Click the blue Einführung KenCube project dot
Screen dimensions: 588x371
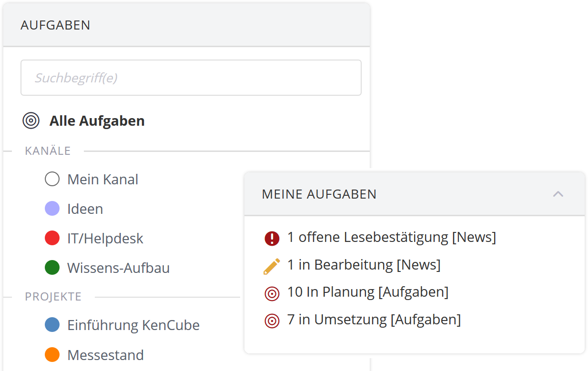pyautogui.click(x=52, y=325)
